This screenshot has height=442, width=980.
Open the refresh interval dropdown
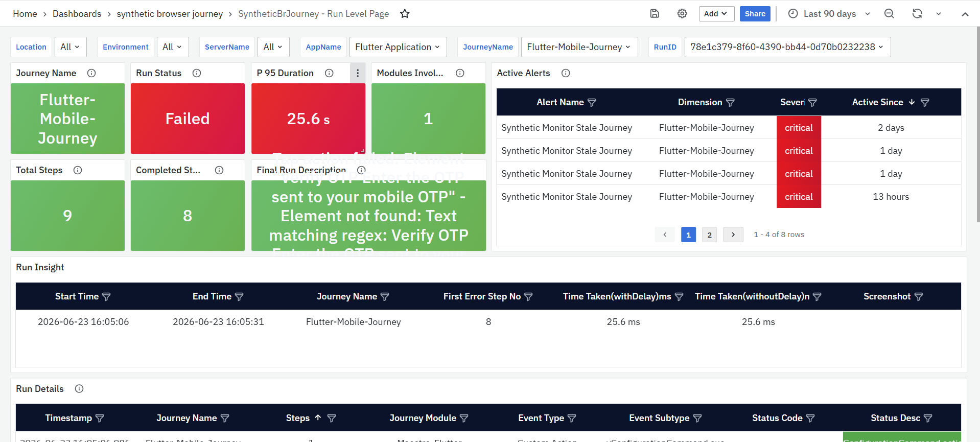[x=939, y=14]
